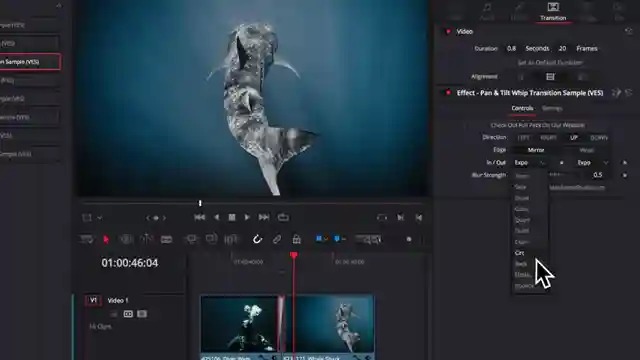Open the website link below Blur Strength
Viewport: 640px width, 360px height.
click(577, 187)
